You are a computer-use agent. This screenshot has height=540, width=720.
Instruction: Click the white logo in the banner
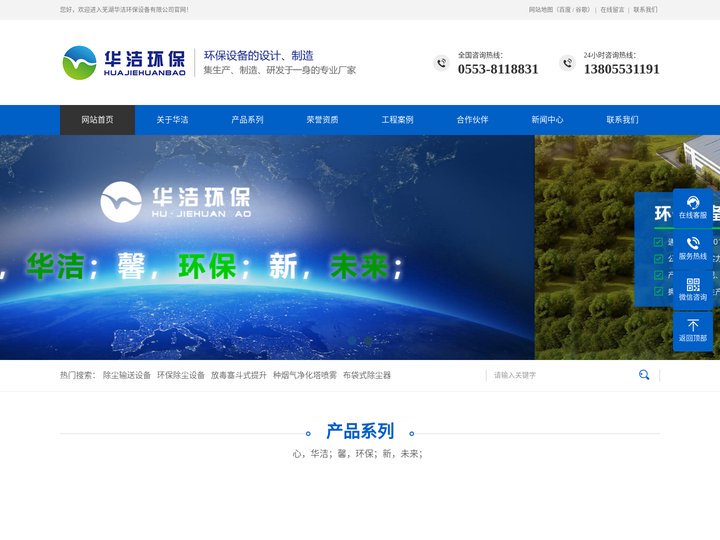176,202
